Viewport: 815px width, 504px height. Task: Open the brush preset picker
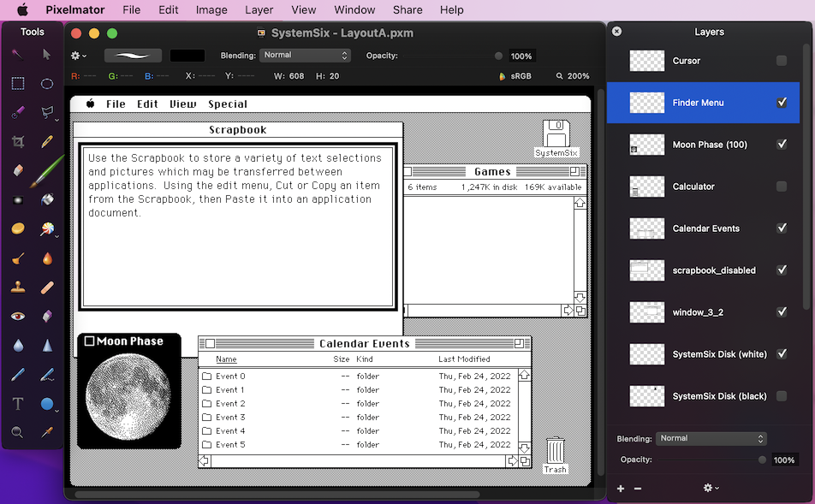pos(133,56)
